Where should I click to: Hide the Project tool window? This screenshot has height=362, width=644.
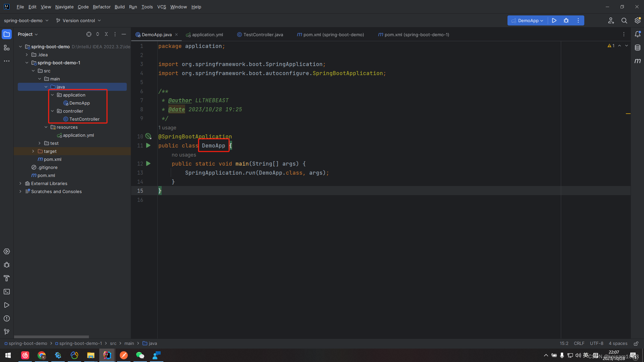[x=124, y=34]
